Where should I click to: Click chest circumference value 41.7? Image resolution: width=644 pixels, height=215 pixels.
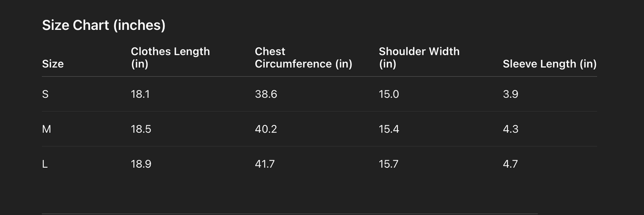[x=265, y=164]
